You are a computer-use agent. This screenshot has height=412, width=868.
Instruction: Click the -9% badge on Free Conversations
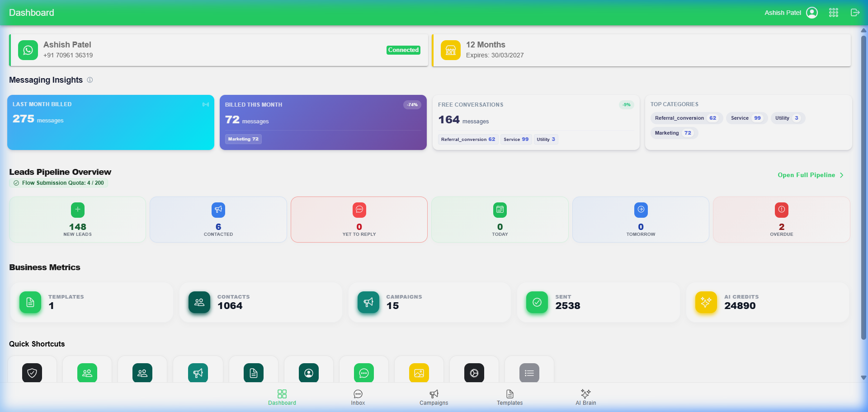(x=627, y=105)
